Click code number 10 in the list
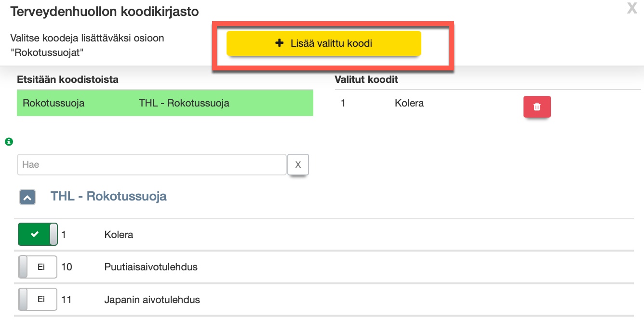 click(x=67, y=267)
